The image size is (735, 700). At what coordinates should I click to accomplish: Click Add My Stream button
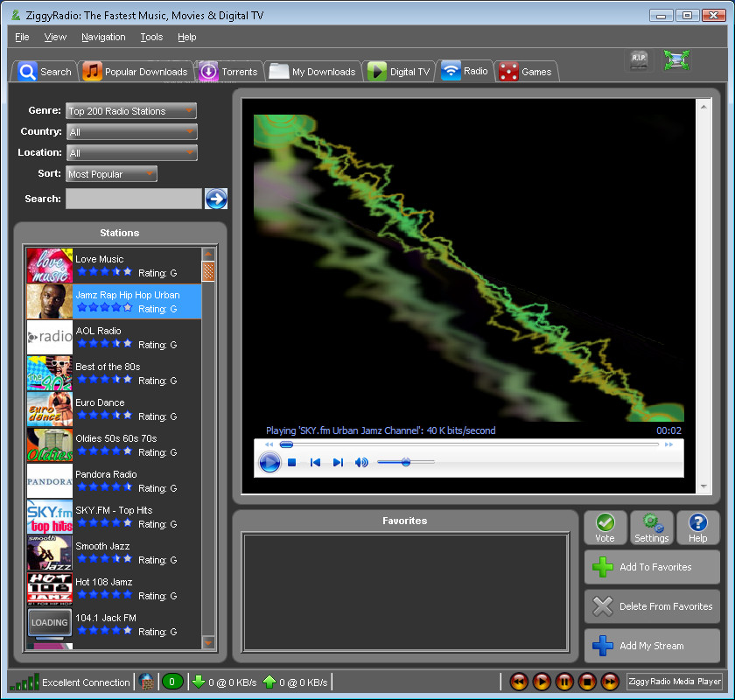pyautogui.click(x=652, y=646)
